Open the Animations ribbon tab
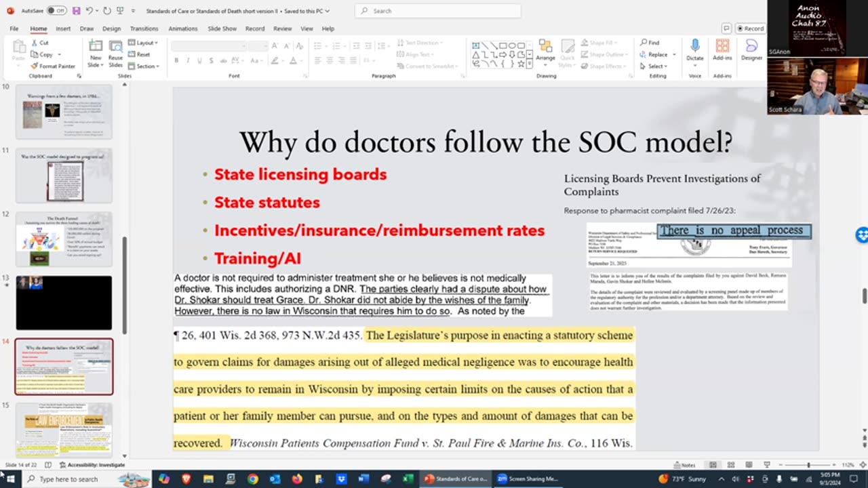 coord(182,28)
